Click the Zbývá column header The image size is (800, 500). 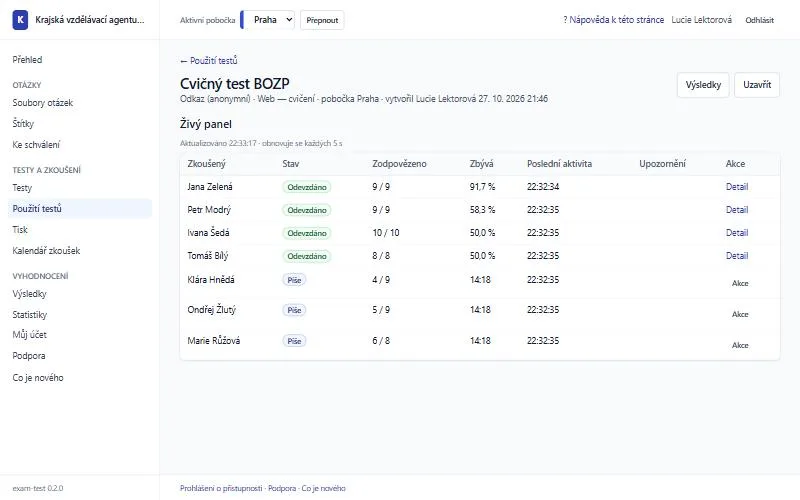click(x=482, y=164)
